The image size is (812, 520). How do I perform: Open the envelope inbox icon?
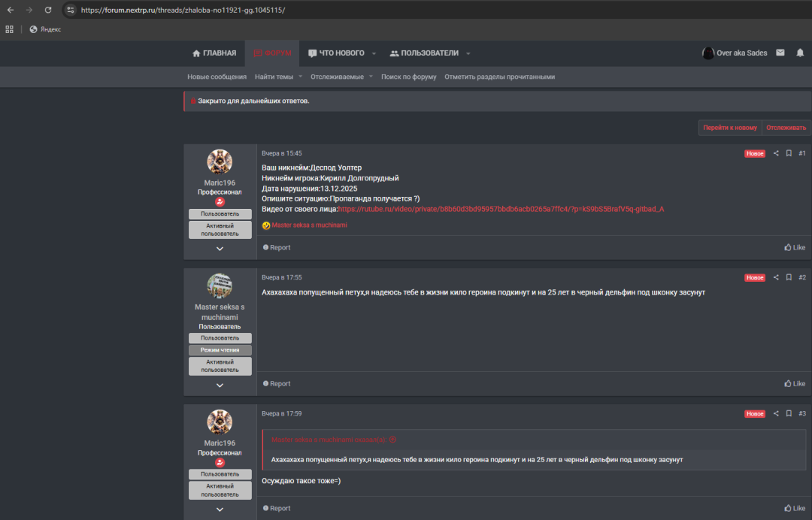[x=780, y=53]
